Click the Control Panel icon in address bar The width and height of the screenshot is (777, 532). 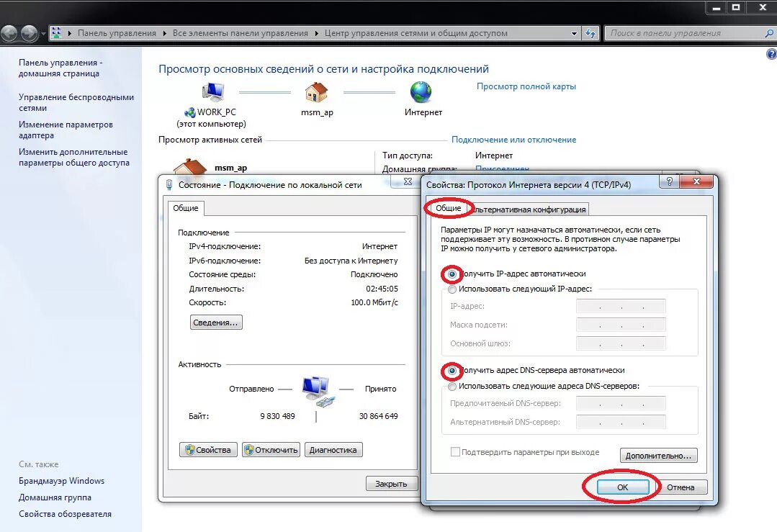56,33
